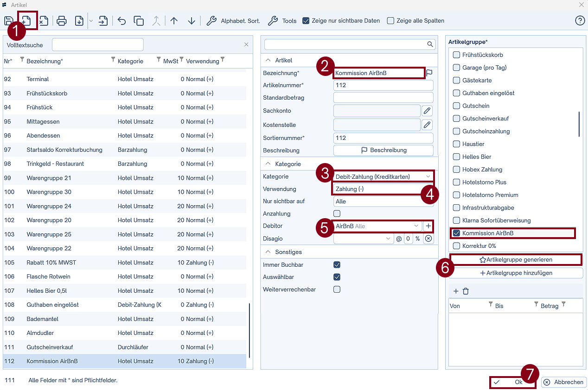Tick the Haustier article group checkbox
This screenshot has width=588, height=390.
click(456, 144)
